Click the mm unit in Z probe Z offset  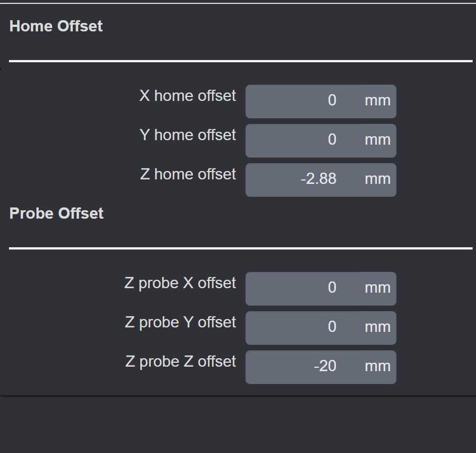click(377, 367)
